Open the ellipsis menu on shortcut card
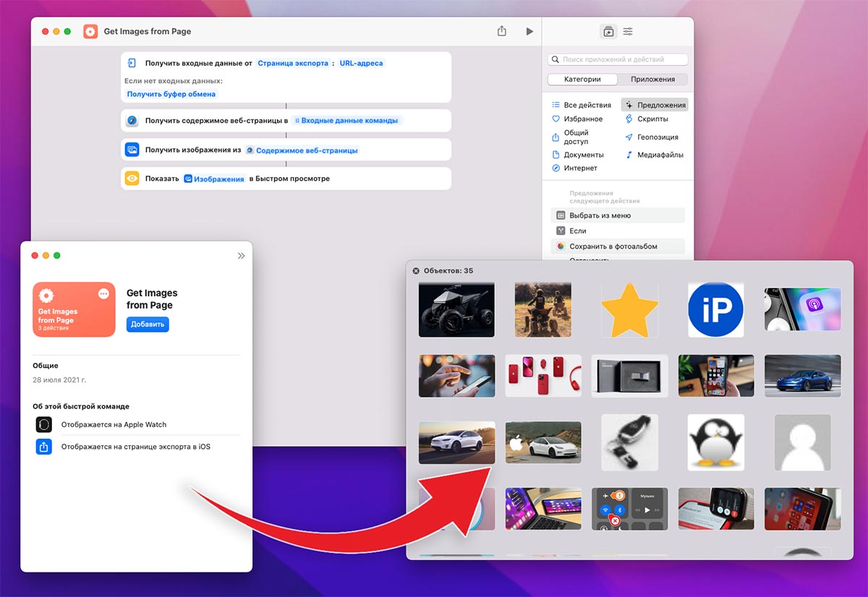The width and height of the screenshot is (868, 597). pyautogui.click(x=103, y=293)
